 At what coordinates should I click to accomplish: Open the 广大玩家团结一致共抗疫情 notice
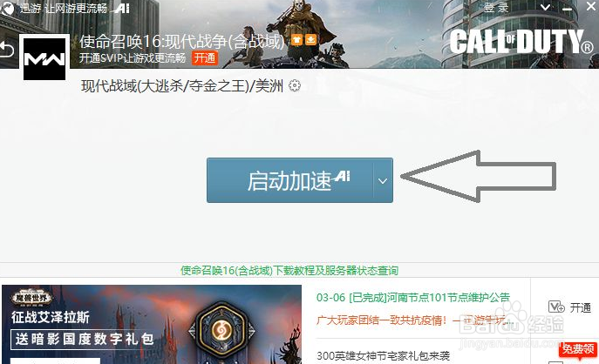(x=412, y=320)
